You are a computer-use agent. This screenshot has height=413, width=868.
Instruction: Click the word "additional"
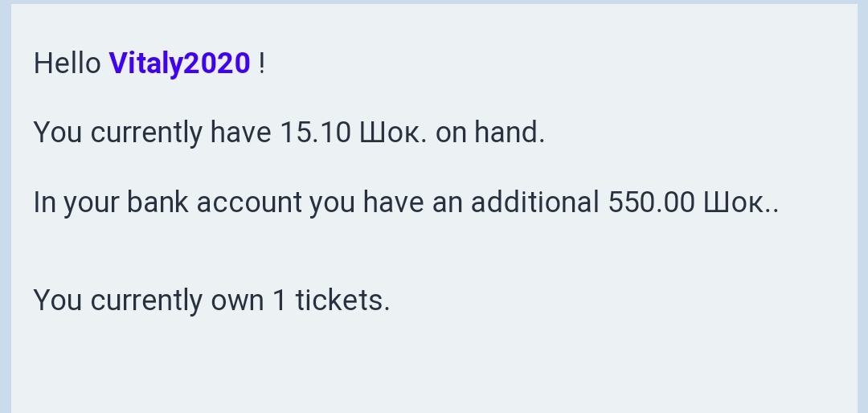(534, 202)
